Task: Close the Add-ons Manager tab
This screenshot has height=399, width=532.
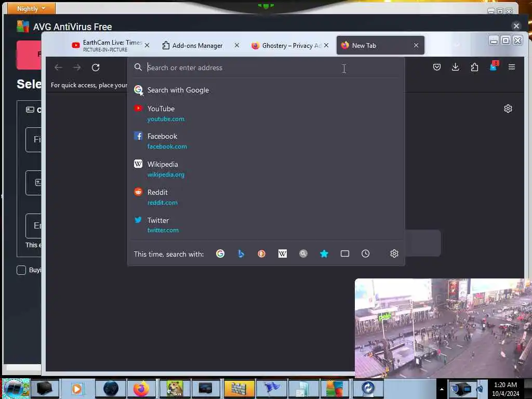Action: (237, 45)
